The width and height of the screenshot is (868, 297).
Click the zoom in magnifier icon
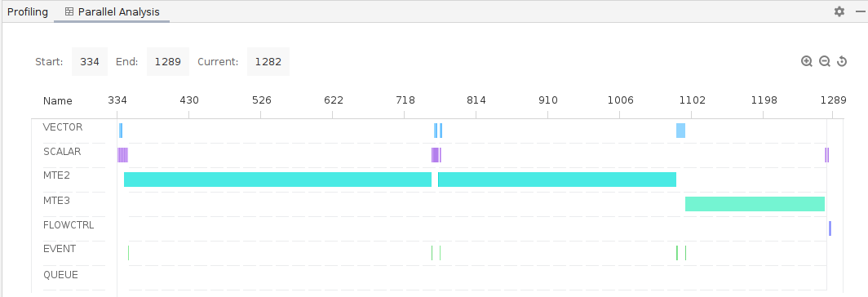807,61
